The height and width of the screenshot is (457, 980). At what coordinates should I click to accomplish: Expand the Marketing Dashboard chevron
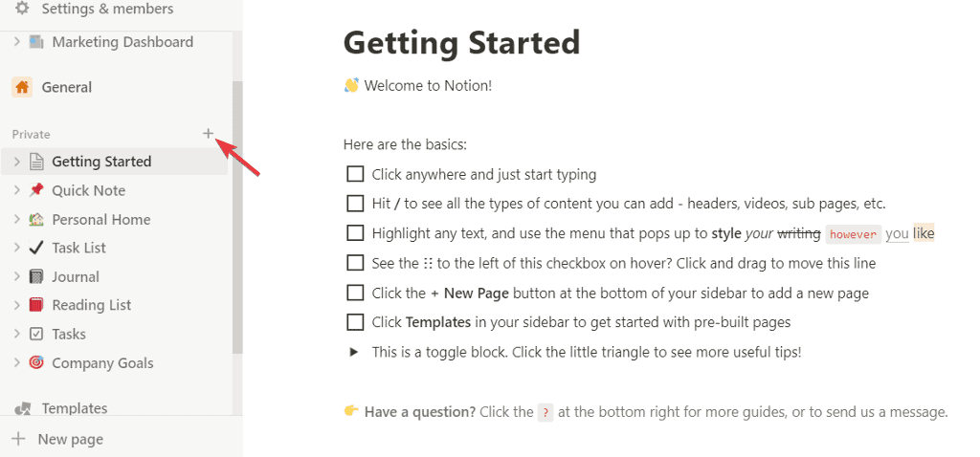point(16,42)
